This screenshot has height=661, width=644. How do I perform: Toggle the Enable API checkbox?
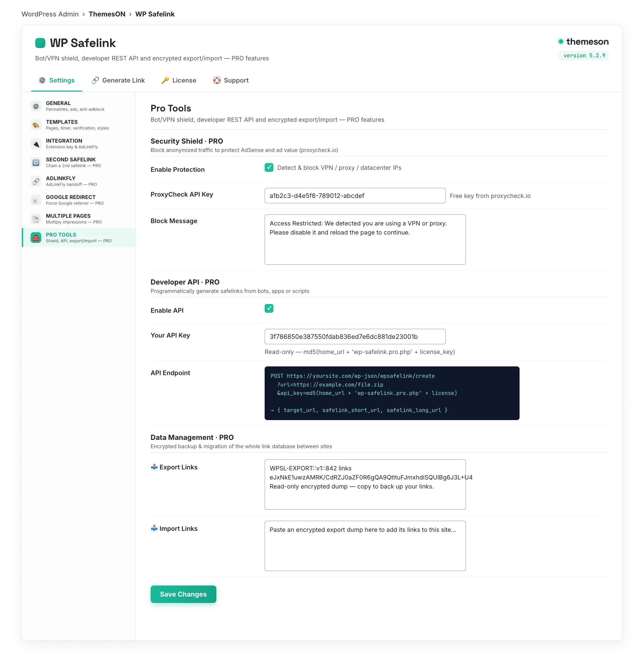click(x=269, y=308)
